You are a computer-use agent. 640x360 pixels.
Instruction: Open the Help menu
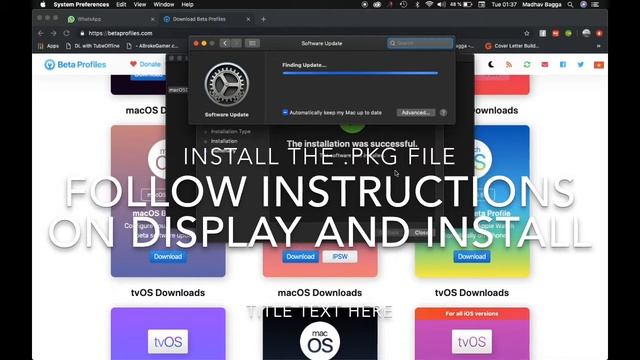tap(187, 4)
